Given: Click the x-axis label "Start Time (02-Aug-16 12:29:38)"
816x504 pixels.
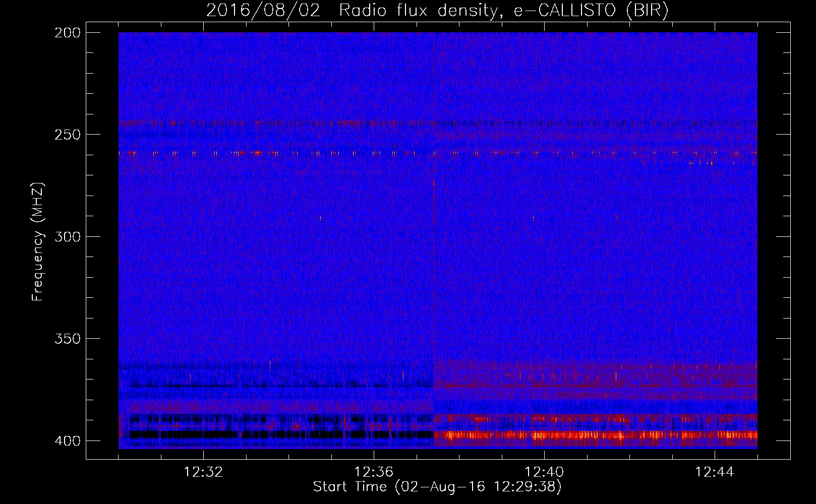Looking at the screenshot, I should [437, 487].
